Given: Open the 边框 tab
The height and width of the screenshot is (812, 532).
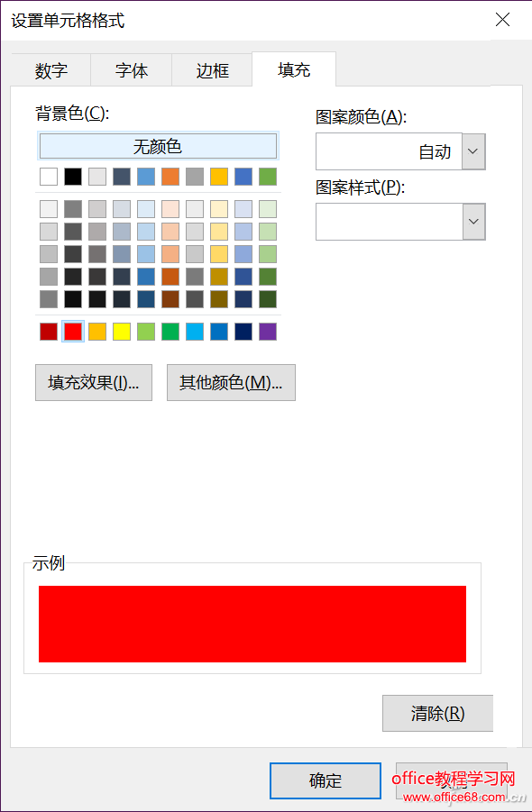Looking at the screenshot, I should [213, 70].
